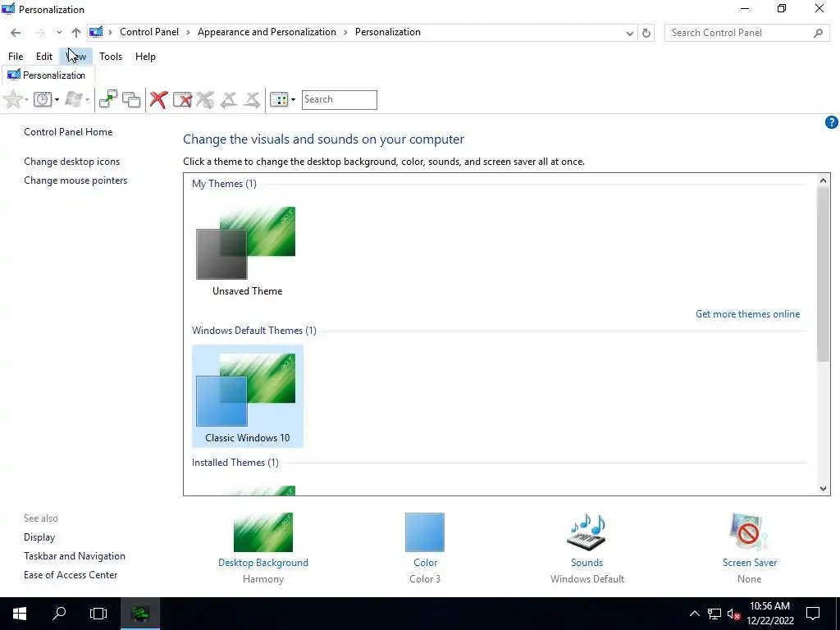The image size is (840, 630).
Task: Open Task View on the taskbar
Action: [x=98, y=614]
